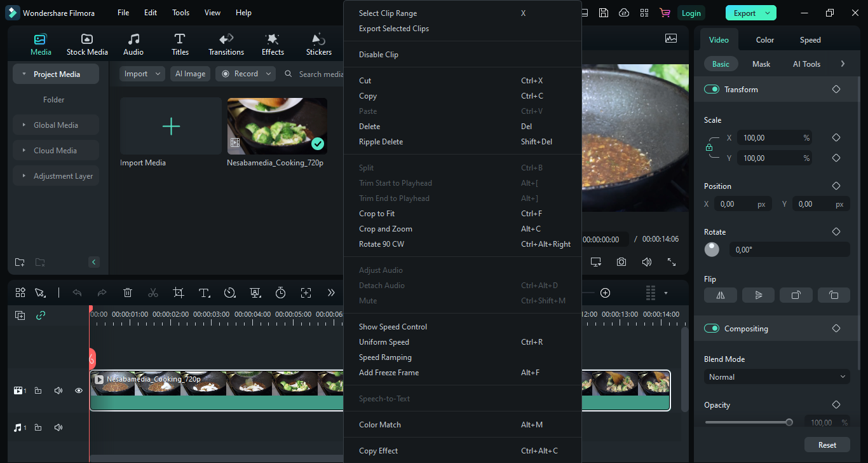This screenshot has width=868, height=463.
Task: Take a snapshot with the camera icon
Action: click(621, 262)
